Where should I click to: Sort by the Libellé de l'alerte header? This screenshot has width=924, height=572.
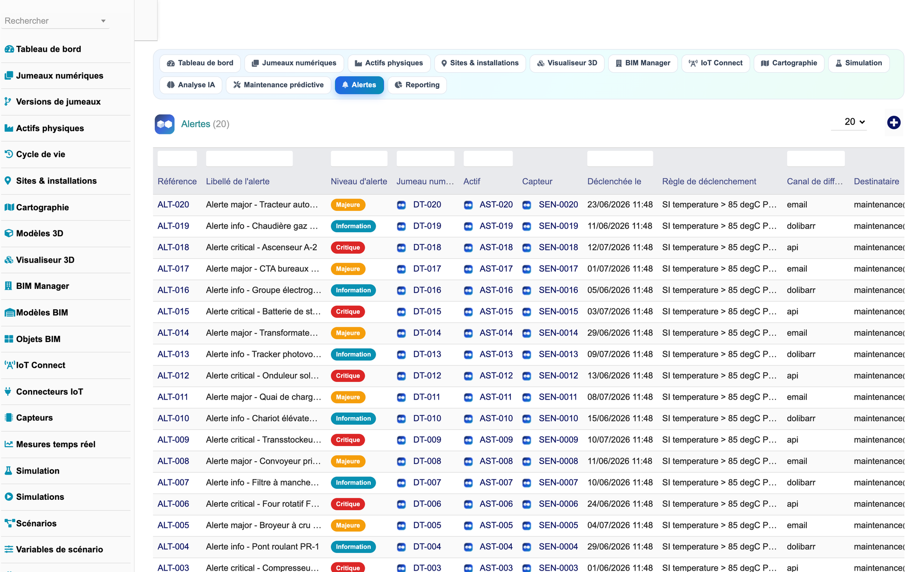pos(237,181)
